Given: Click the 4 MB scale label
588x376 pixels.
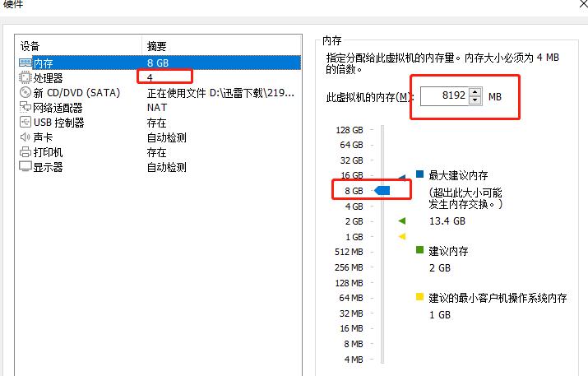Looking at the screenshot, I should pos(354,359).
